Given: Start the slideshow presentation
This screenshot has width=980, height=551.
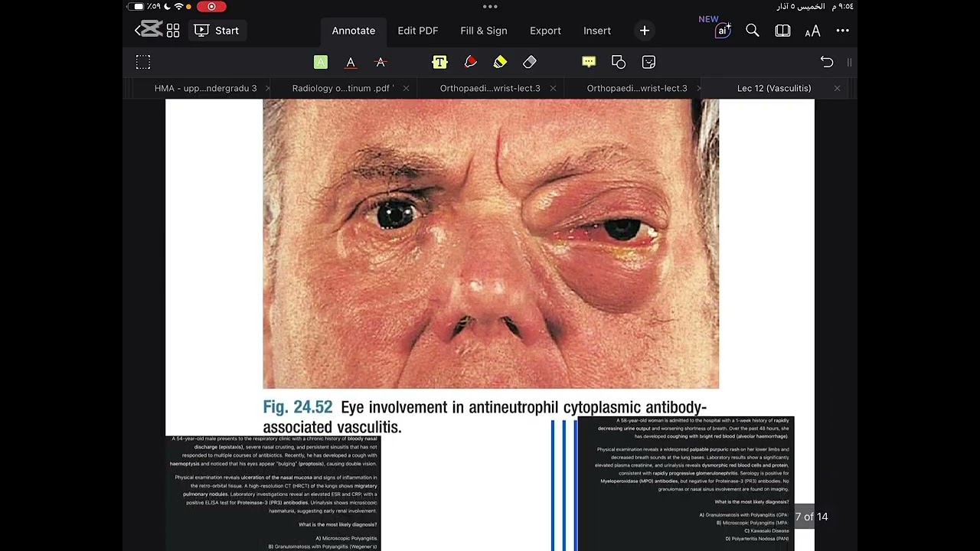Looking at the screenshot, I should 217,31.
